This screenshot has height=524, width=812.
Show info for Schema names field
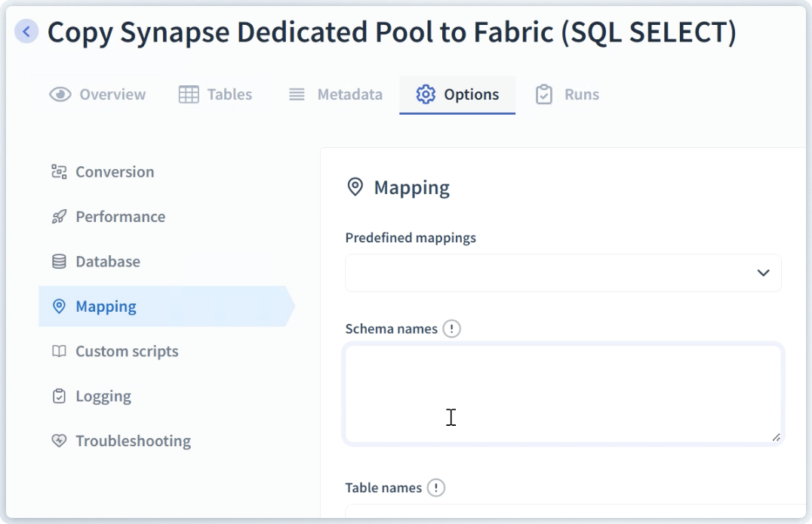[x=451, y=328]
